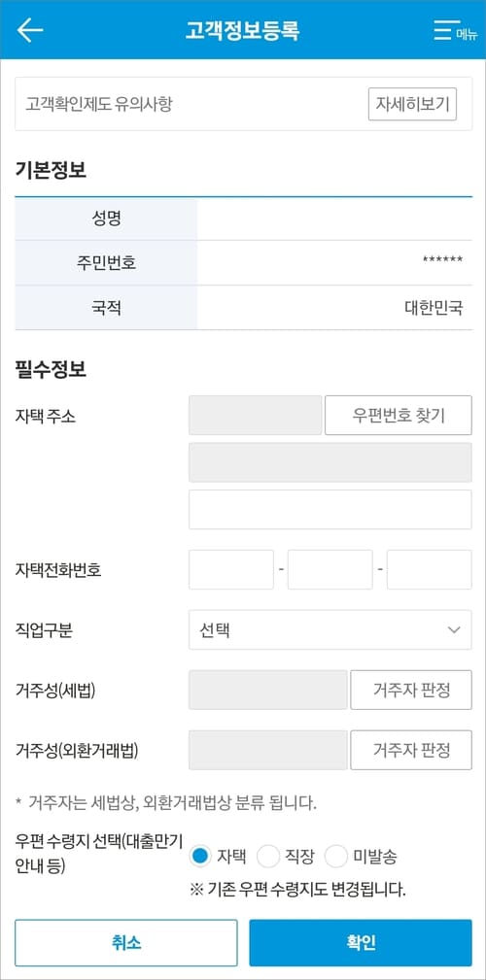Viewport: 486px width, 980px height.
Task: Click the 자세히보기 button
Action: [x=412, y=104]
